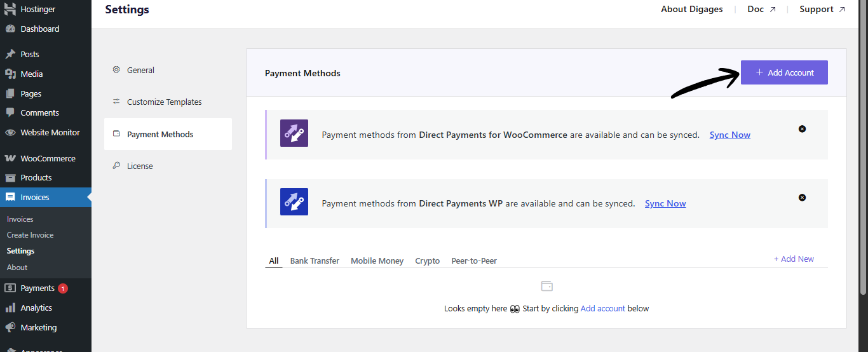Open the Support external link

(x=822, y=9)
